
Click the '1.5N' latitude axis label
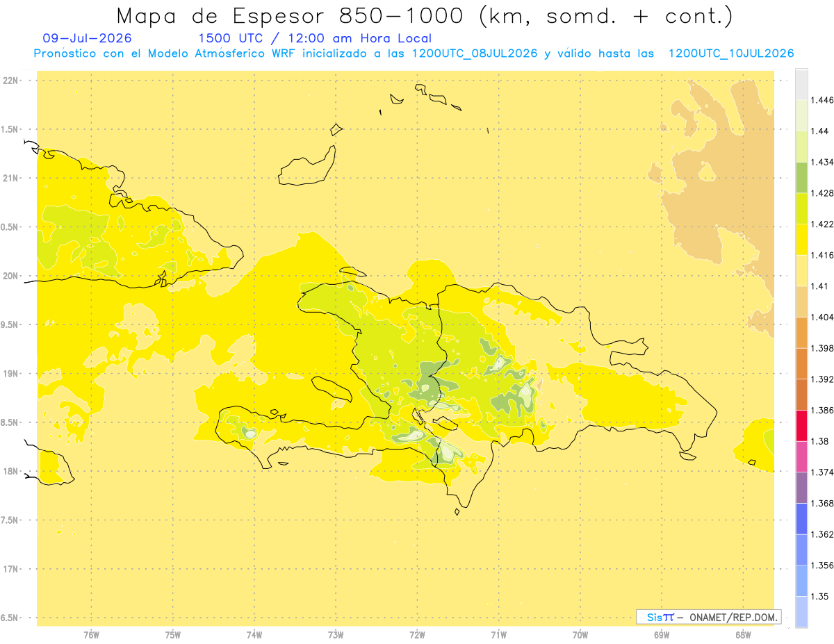pyautogui.click(x=10, y=129)
